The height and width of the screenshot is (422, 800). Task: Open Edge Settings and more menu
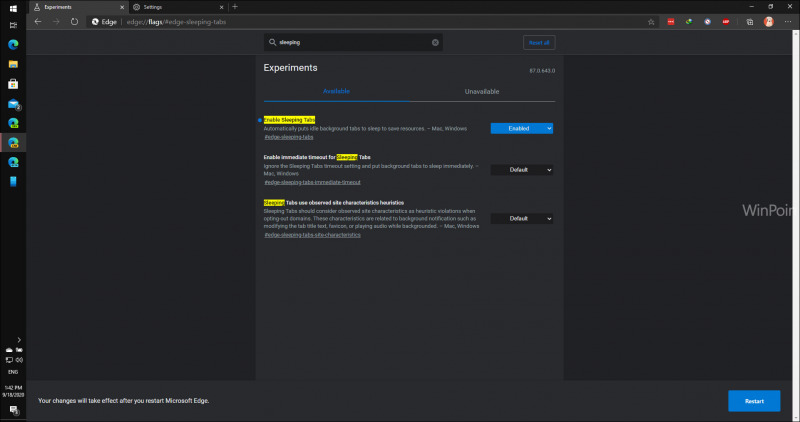(788, 22)
